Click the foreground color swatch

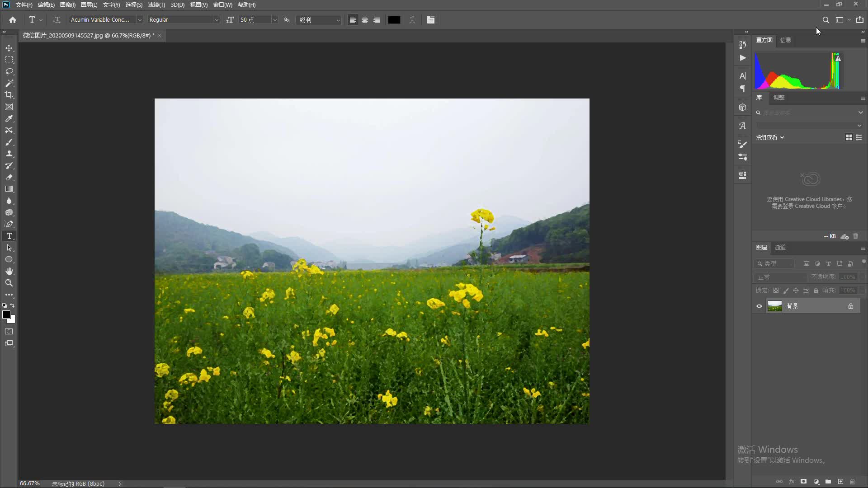click(x=6, y=314)
